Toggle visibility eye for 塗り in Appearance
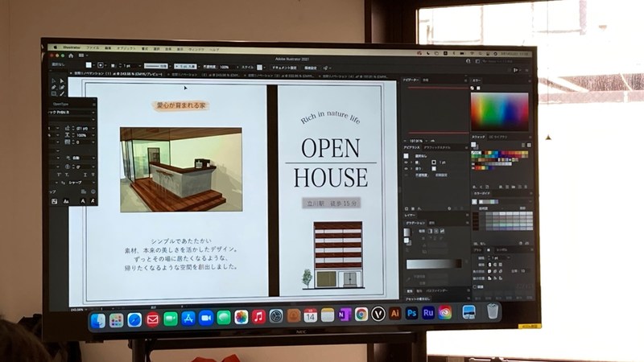 407,169
